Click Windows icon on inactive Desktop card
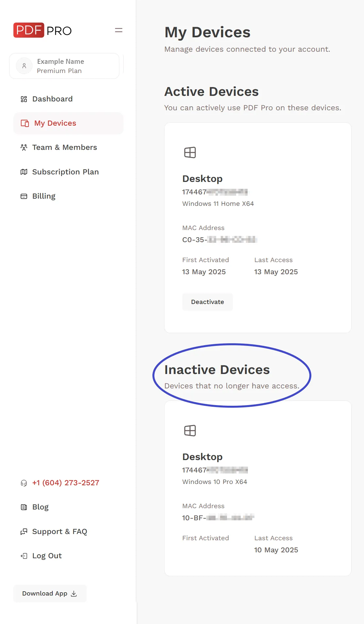 point(190,431)
